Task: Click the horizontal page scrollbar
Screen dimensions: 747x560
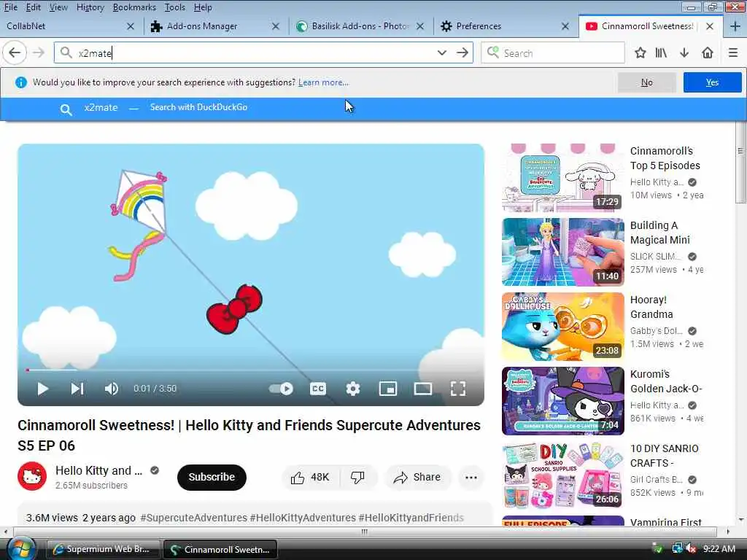Action: (x=365, y=532)
